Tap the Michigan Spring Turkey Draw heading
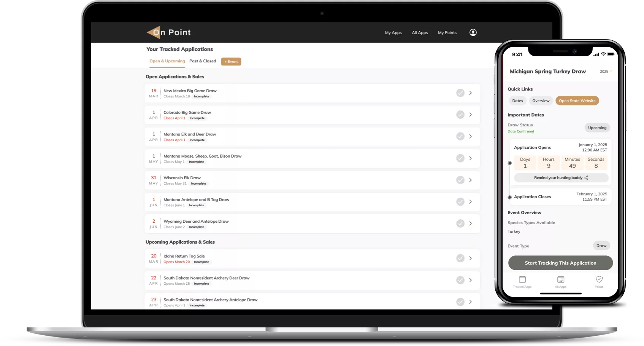This screenshot has height=346, width=644. (x=548, y=72)
